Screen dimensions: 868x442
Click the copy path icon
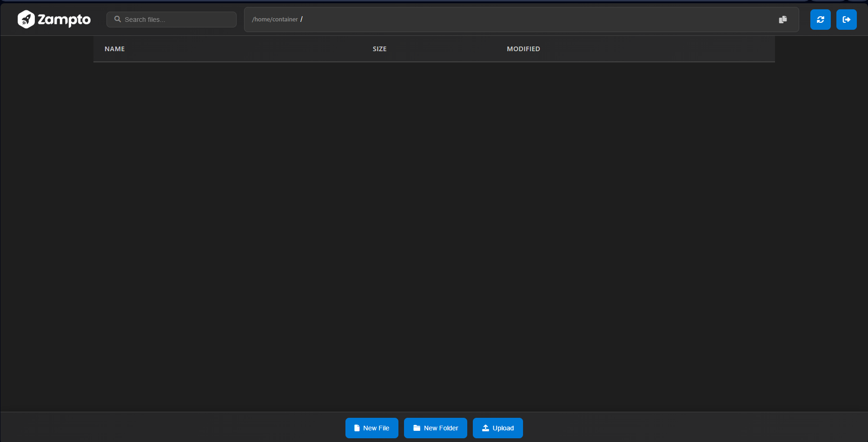click(783, 19)
